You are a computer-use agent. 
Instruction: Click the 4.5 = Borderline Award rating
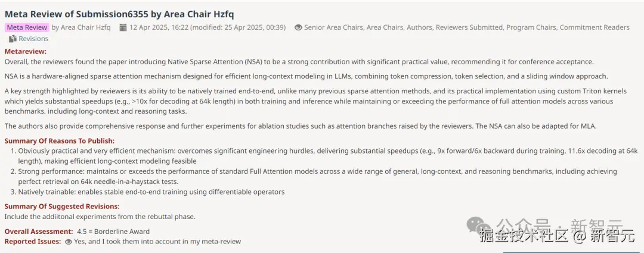(x=113, y=232)
